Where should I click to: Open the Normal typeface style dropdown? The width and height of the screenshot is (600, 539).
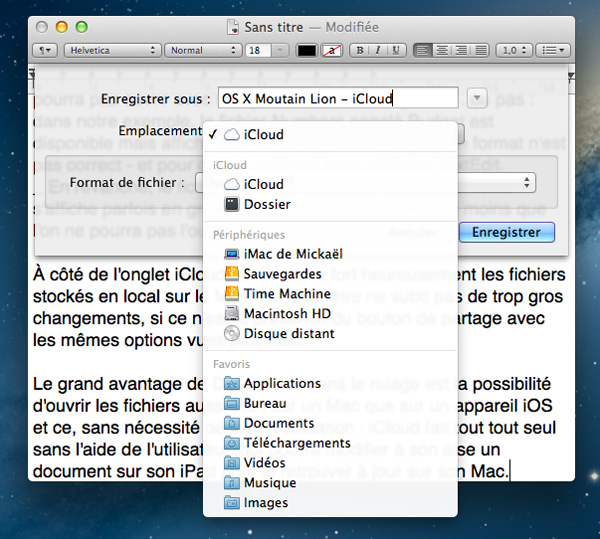(203, 50)
